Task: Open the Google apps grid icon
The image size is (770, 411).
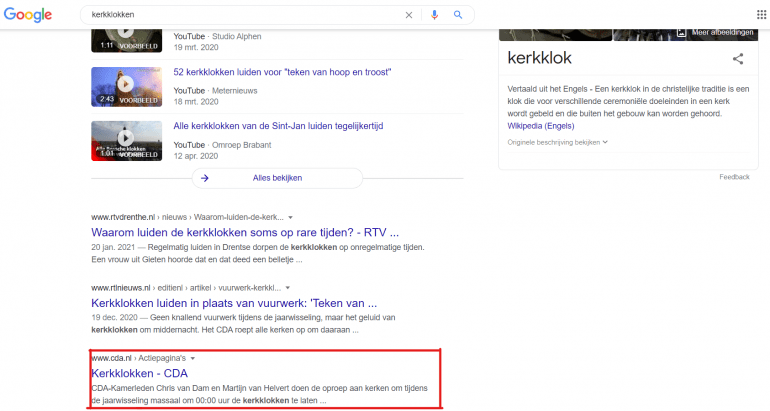Action: pyautogui.click(x=761, y=15)
